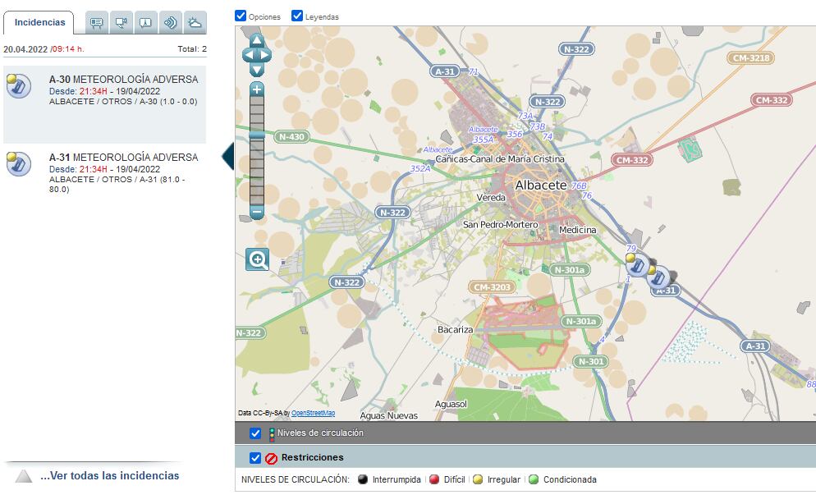Open the information points panel
Viewport: 816px width, 504px height.
(145, 22)
